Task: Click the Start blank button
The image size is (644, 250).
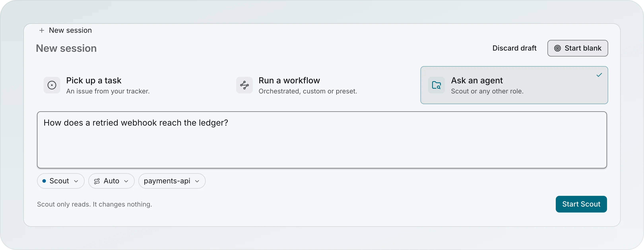Action: pyautogui.click(x=577, y=48)
